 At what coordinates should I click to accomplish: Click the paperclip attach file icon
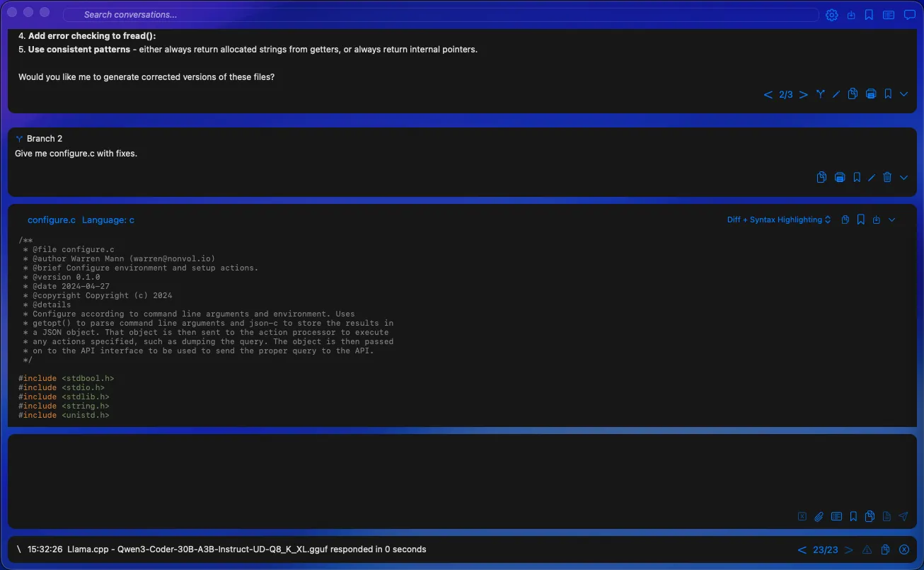[x=819, y=516]
